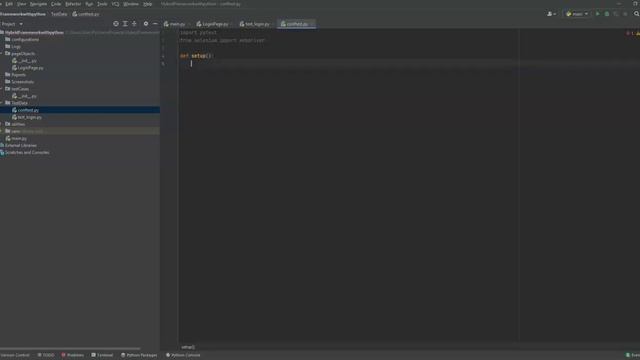Select LoginPage.py in project tree

(30, 68)
